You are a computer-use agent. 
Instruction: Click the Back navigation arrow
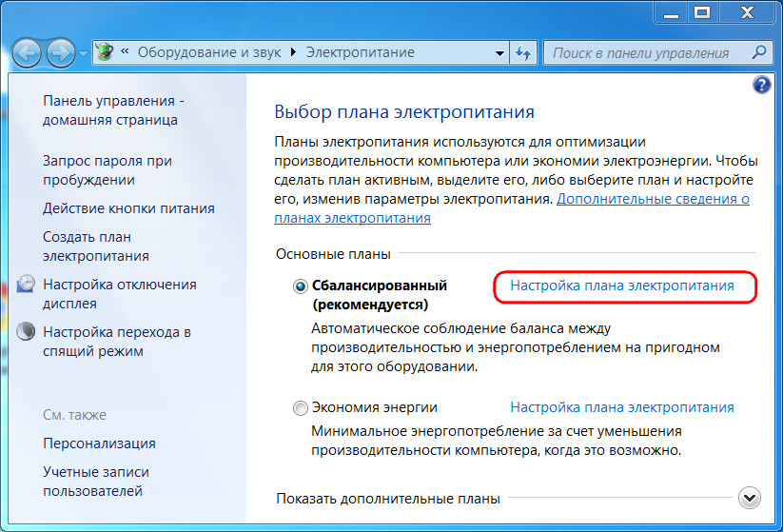(x=26, y=52)
